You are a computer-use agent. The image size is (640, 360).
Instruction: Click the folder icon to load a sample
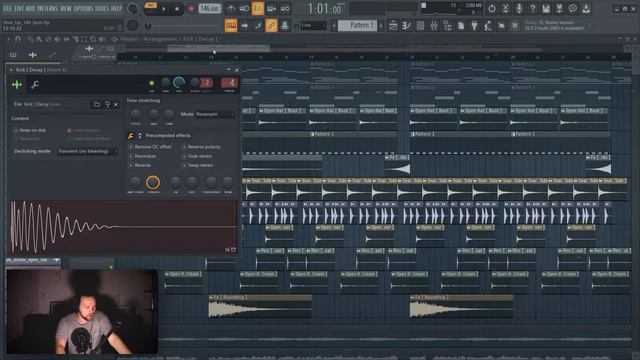[x=97, y=104]
